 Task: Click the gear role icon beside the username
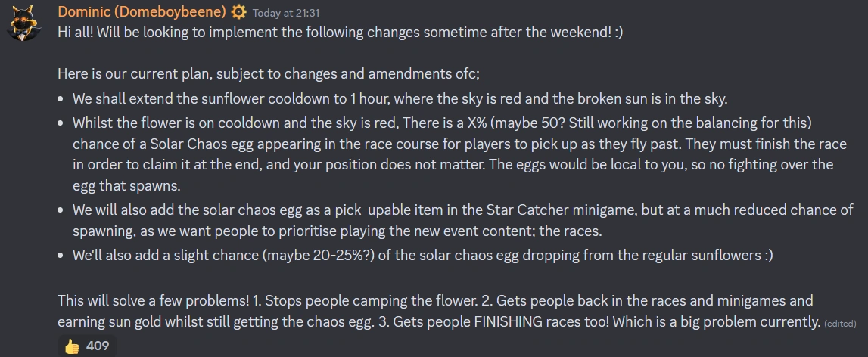click(x=238, y=12)
